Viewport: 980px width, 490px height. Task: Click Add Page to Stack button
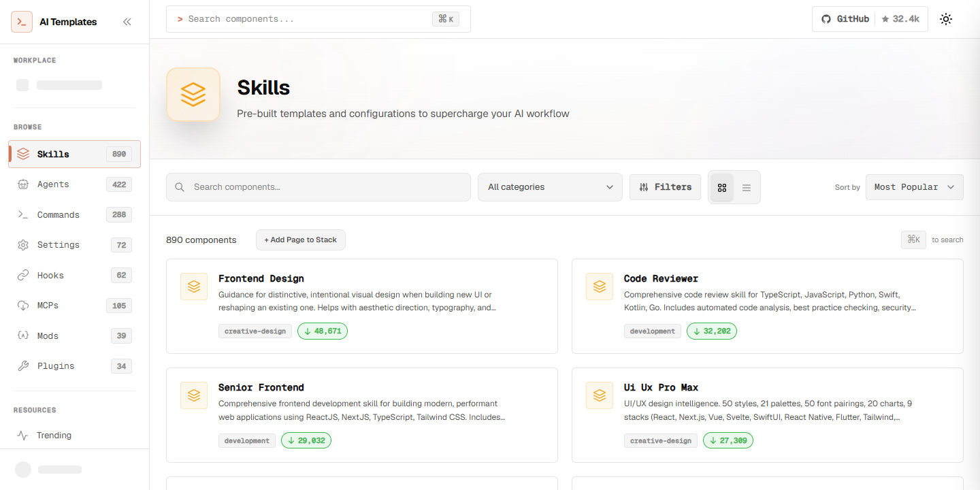[301, 240]
